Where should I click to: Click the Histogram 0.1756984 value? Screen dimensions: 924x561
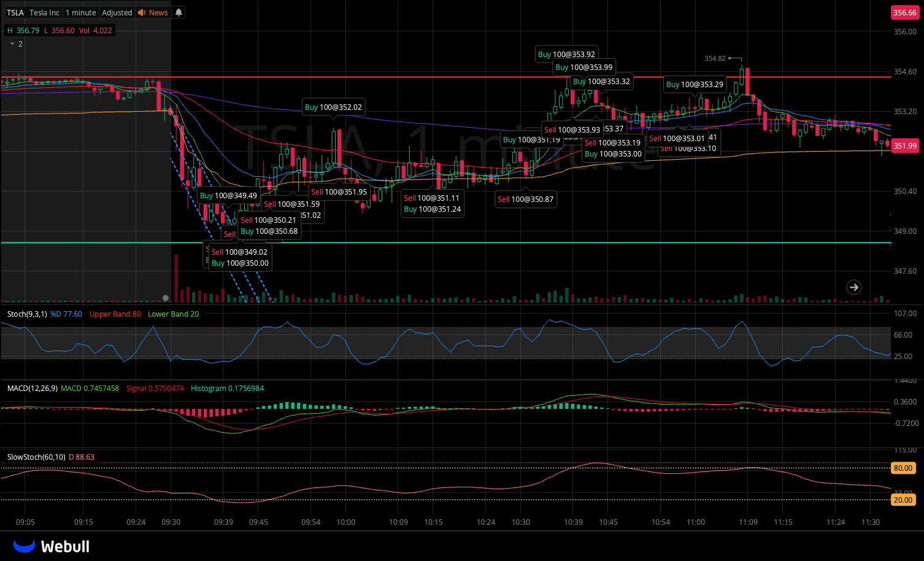point(228,388)
